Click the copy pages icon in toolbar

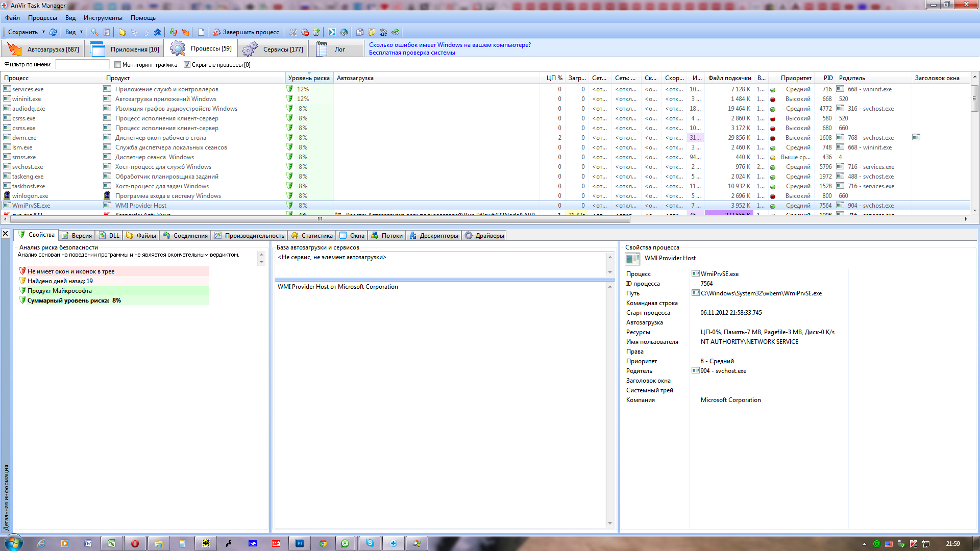(360, 32)
